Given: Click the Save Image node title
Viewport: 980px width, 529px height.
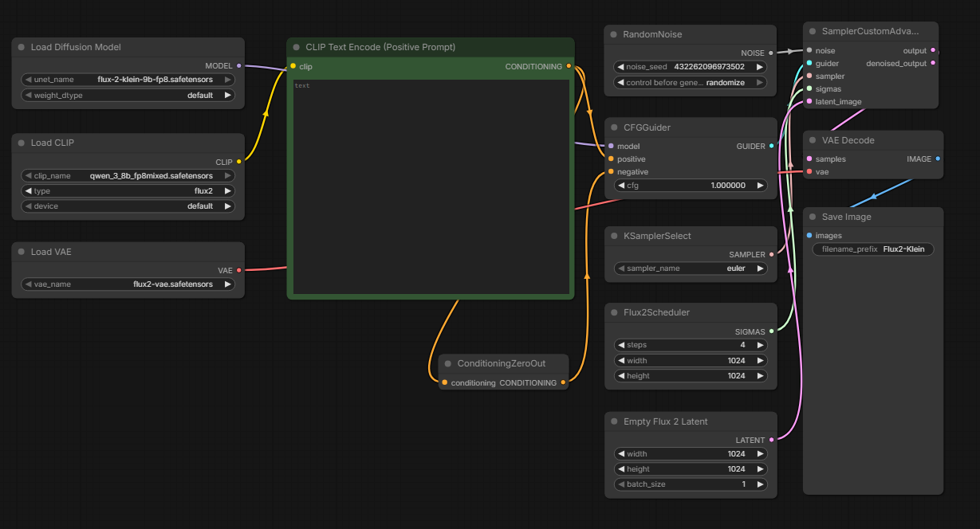Looking at the screenshot, I should coord(846,217).
